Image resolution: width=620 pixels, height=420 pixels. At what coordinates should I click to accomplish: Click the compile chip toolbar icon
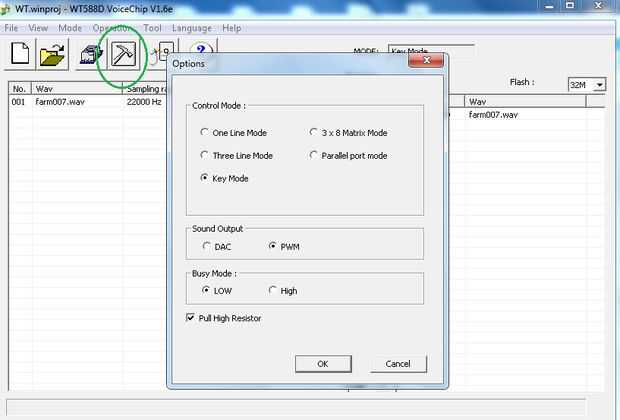coord(91,55)
